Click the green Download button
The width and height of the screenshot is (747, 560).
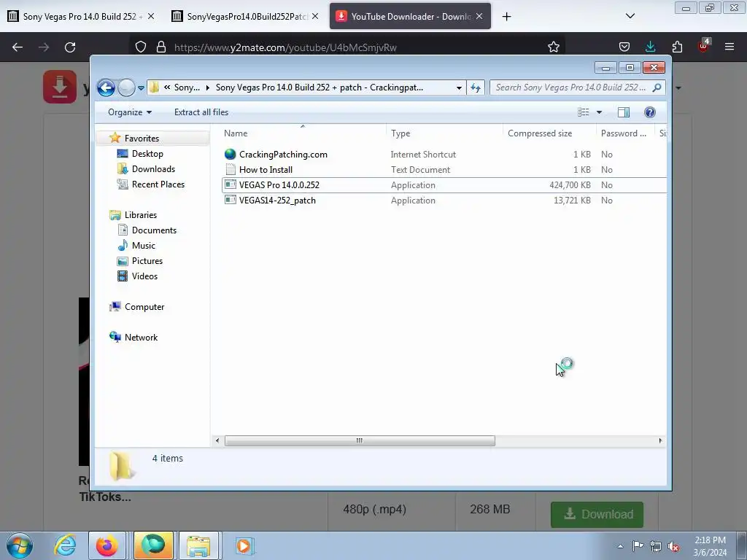tap(597, 514)
